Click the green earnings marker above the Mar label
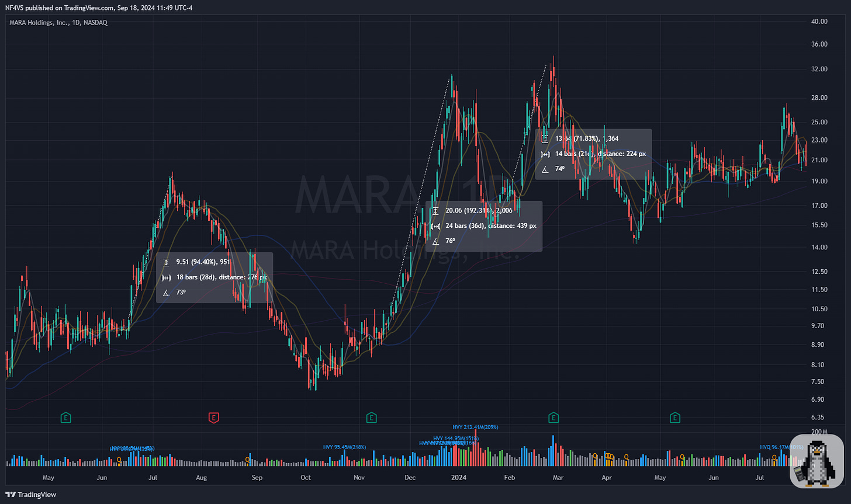The width and height of the screenshot is (851, 504). 553,418
